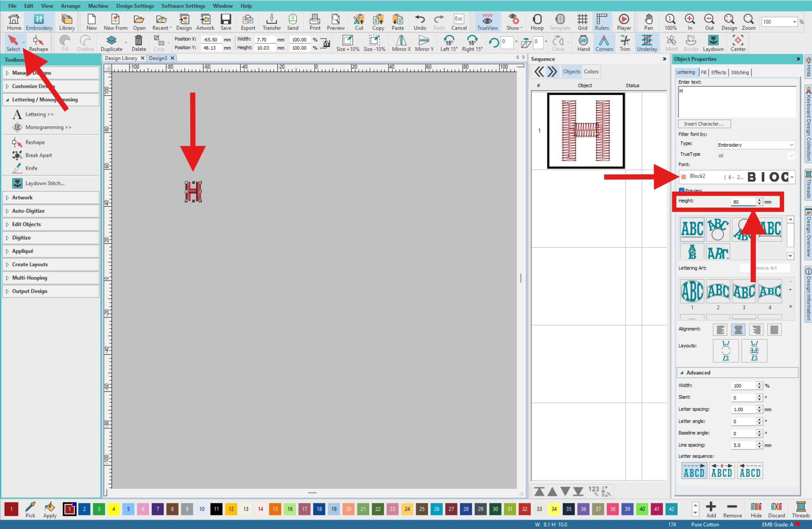Toggle TrueView display mode
The image size is (812, 529).
pos(487,22)
